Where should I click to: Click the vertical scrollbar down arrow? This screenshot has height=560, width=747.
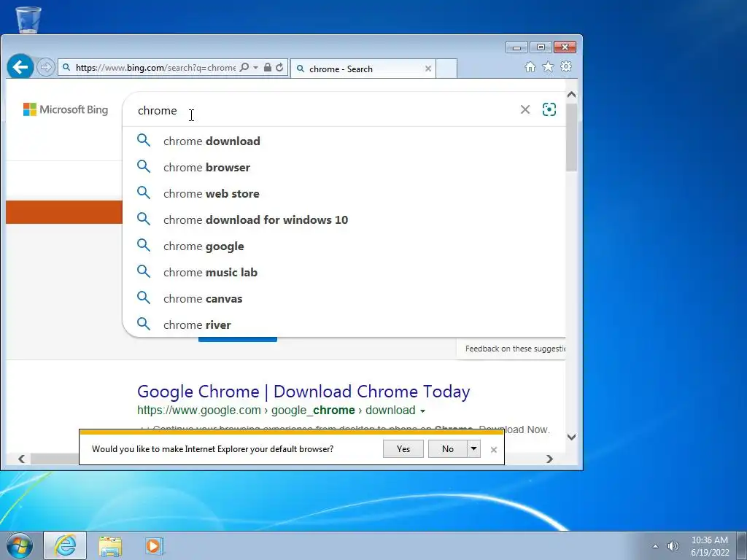pyautogui.click(x=572, y=437)
